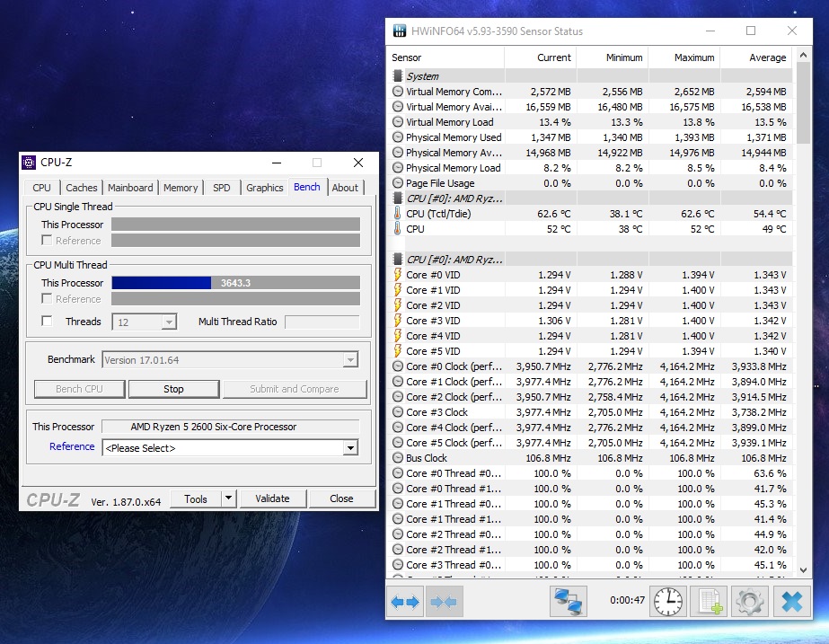Screen dimensions: 829x644
Task: Click HWiNFO clock reset timer icon
Action: 668,602
